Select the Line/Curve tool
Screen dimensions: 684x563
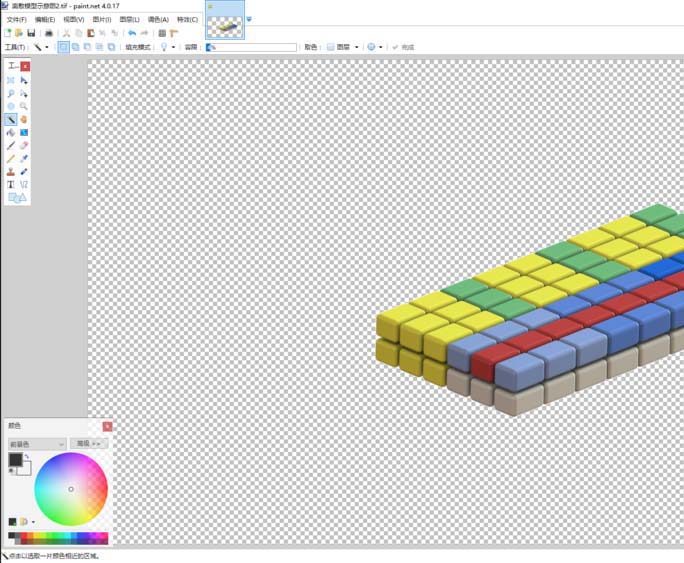(24, 184)
